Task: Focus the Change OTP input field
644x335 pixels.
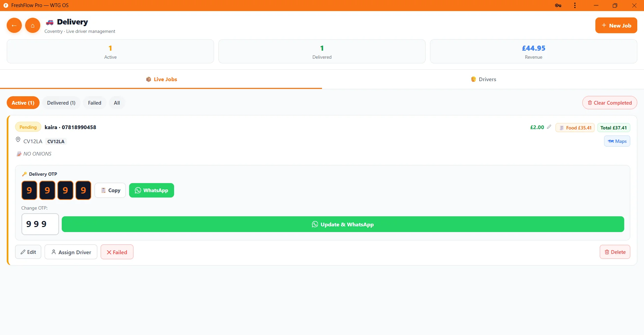Action: [x=40, y=224]
